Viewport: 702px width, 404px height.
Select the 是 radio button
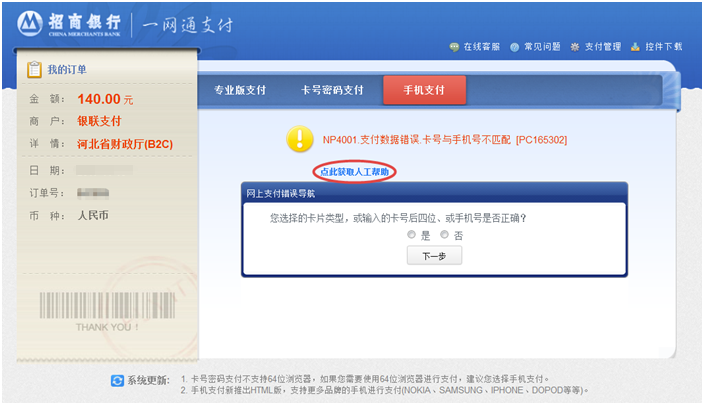(x=411, y=234)
